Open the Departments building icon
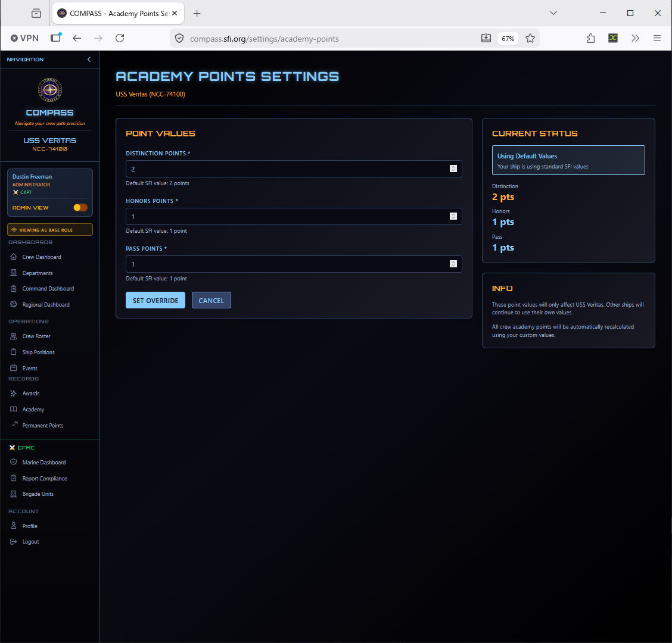This screenshot has height=643, width=672. [x=14, y=273]
